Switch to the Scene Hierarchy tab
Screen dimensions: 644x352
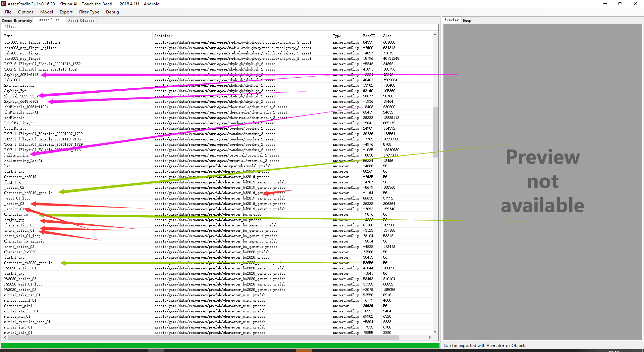click(x=17, y=20)
